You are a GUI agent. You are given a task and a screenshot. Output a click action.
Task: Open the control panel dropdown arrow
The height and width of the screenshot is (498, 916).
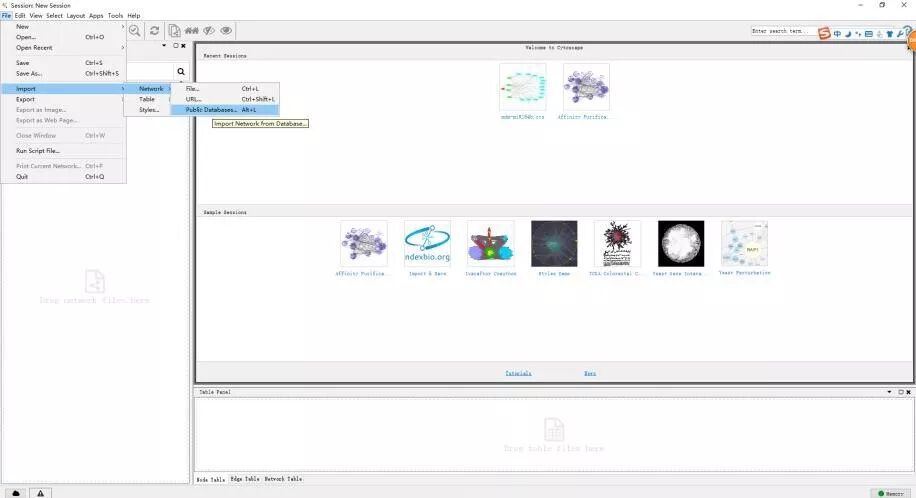[x=164, y=46]
